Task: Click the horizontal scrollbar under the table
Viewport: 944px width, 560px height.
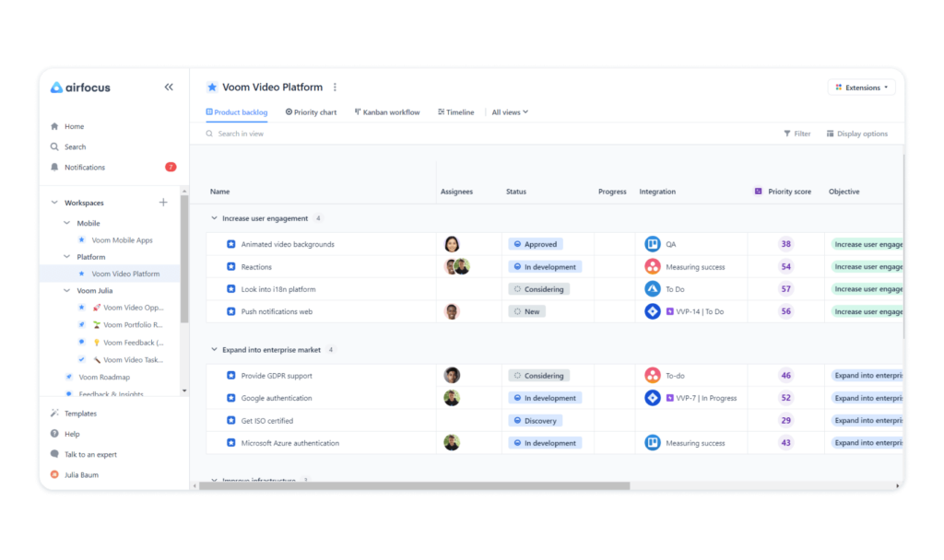Action: coord(414,486)
